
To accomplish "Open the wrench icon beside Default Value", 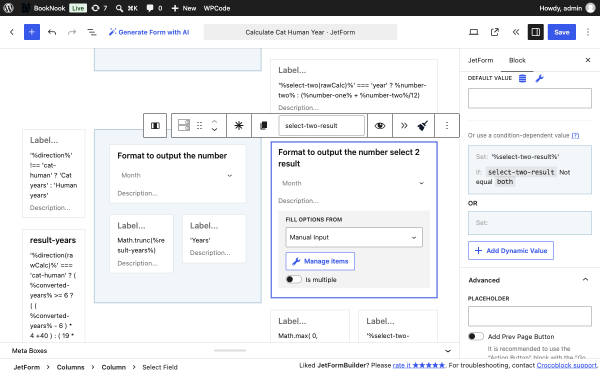I will pos(539,78).
